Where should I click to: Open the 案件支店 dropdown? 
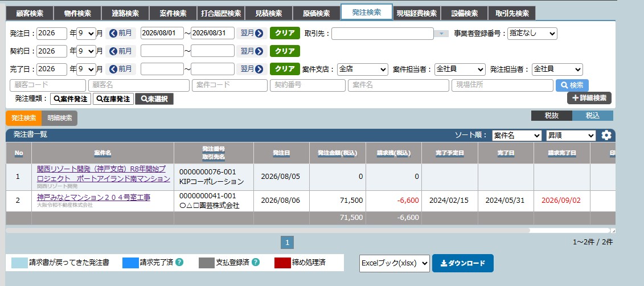coord(363,70)
